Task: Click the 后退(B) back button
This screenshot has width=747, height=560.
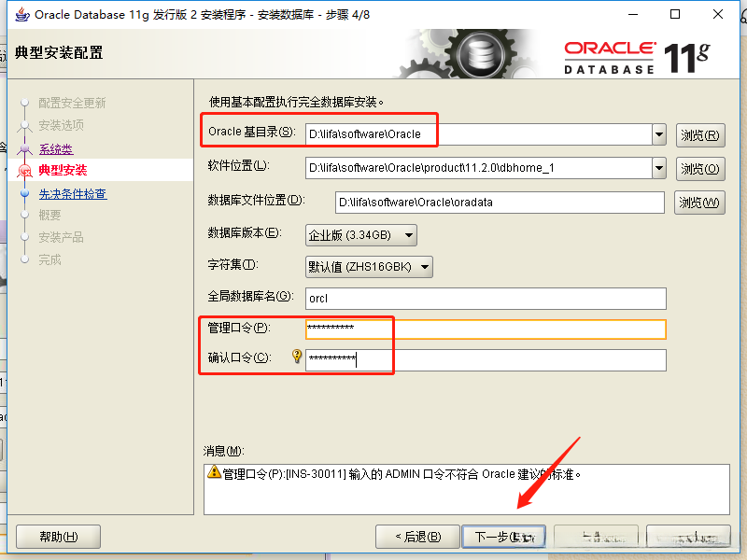Action: (417, 538)
